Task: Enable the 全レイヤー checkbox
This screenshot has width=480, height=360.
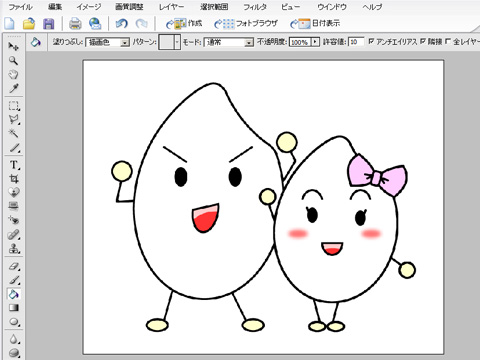Action: 448,41
